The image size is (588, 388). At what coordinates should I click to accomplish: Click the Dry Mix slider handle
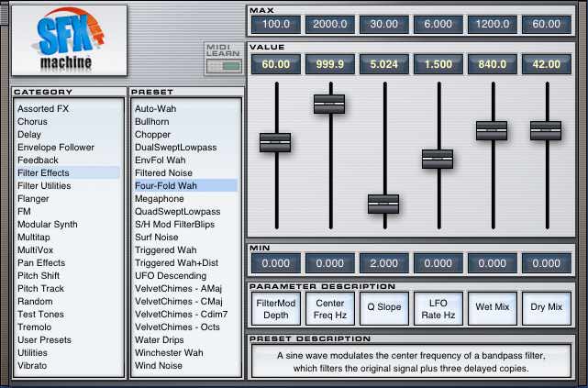[546, 130]
